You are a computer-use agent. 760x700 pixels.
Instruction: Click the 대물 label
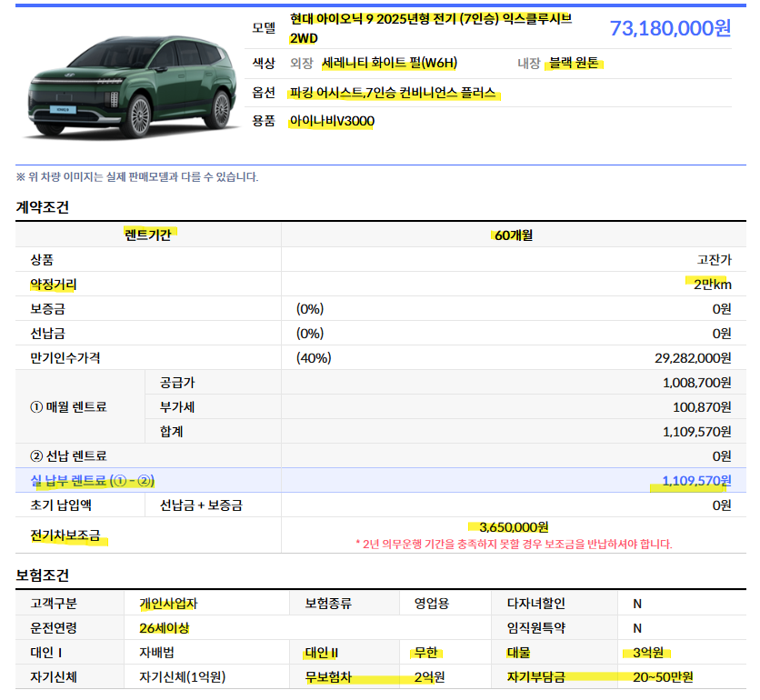click(518, 653)
